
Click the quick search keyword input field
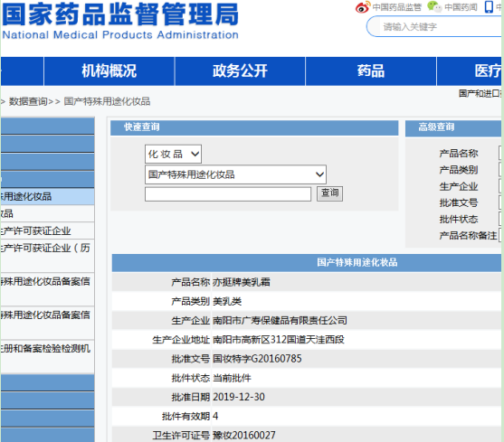pos(228,194)
